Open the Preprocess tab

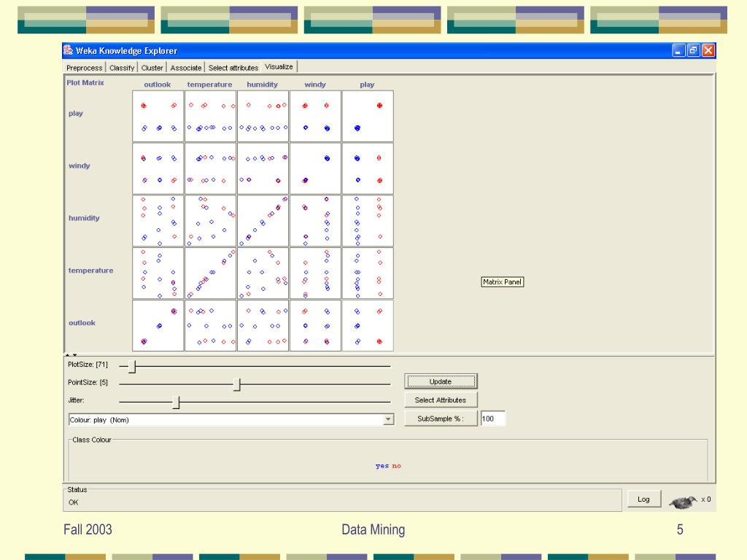click(x=85, y=68)
